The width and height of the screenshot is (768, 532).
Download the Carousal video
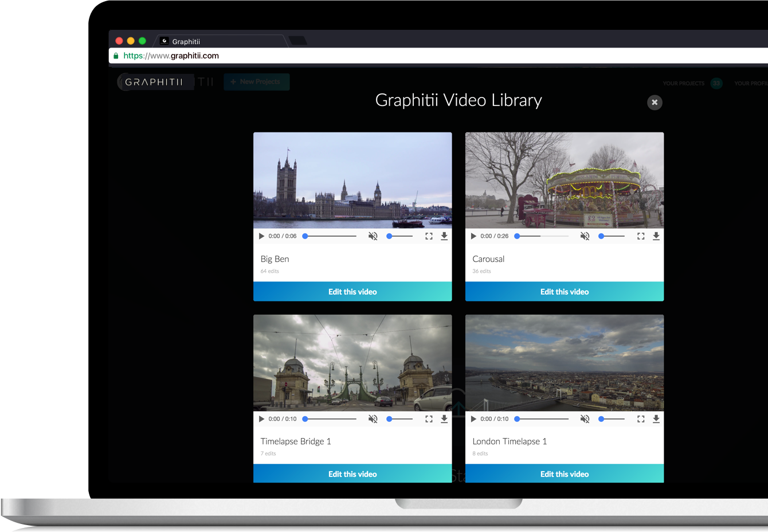(656, 236)
